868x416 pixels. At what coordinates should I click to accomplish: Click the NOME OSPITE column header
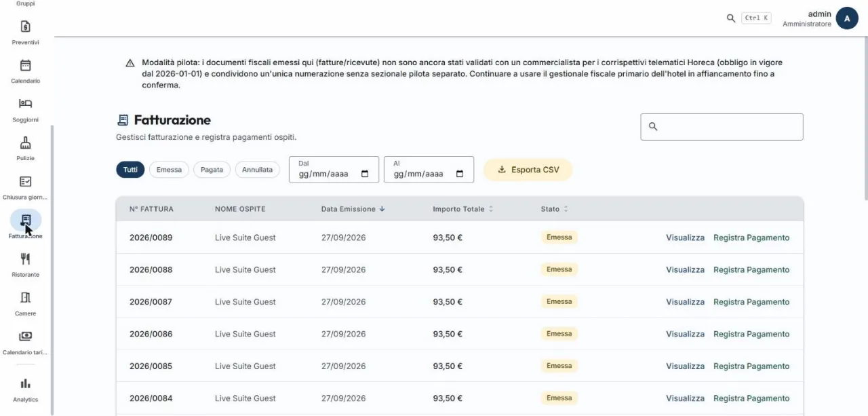[x=240, y=209]
